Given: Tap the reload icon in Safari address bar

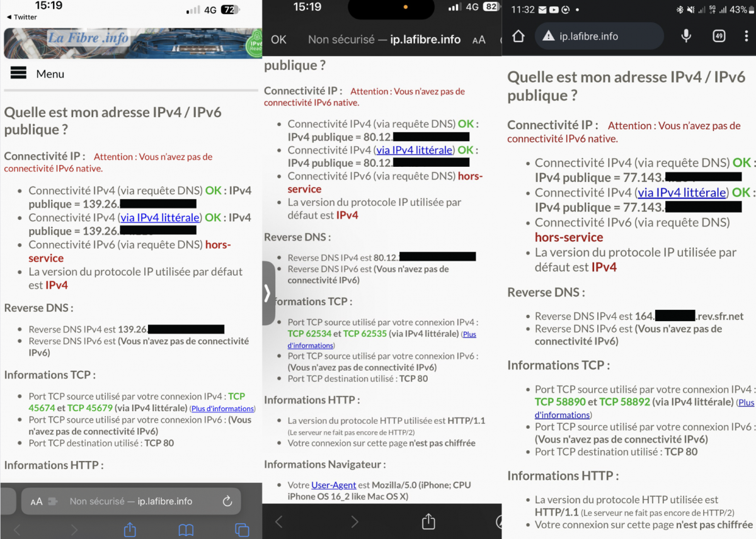Looking at the screenshot, I should click(227, 501).
